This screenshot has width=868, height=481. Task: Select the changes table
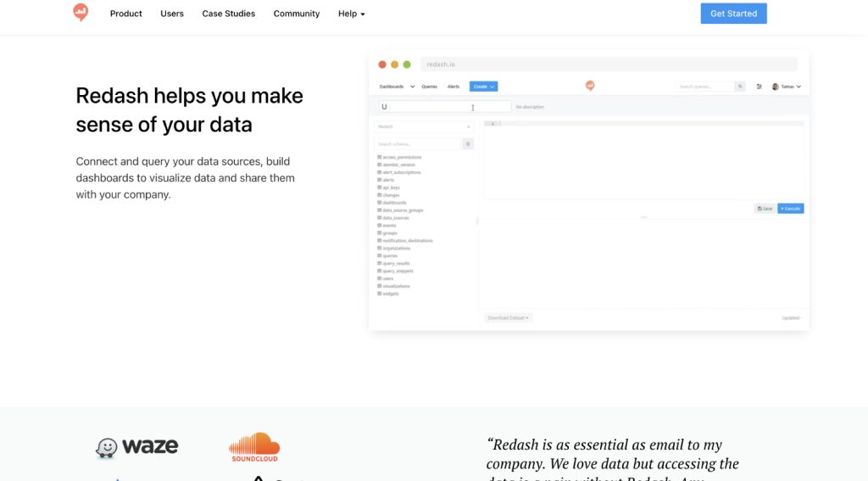pos(388,195)
